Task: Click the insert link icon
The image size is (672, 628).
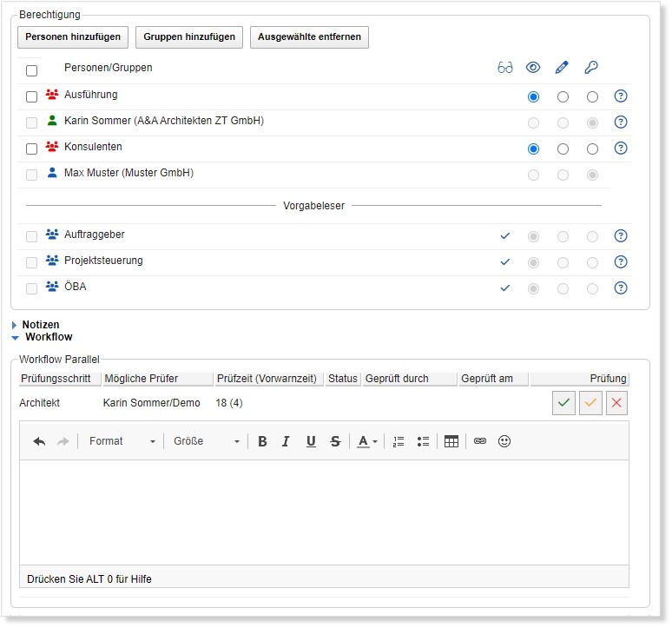Action: 479,441
